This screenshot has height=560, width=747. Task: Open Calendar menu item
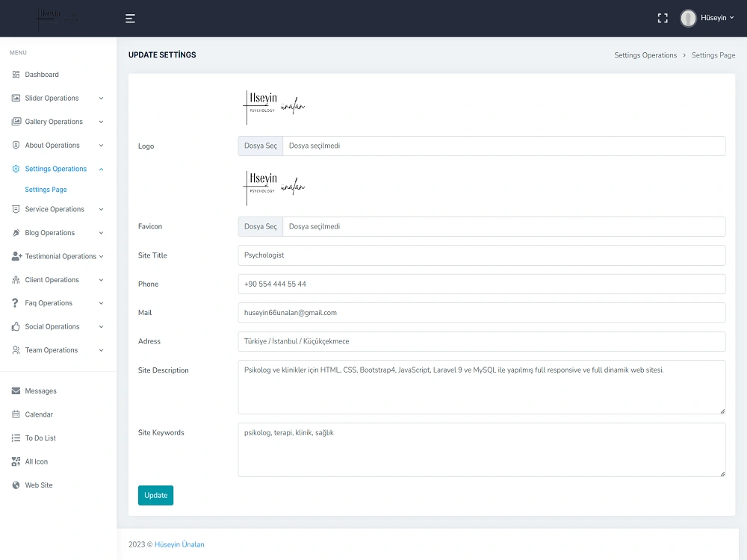point(39,414)
